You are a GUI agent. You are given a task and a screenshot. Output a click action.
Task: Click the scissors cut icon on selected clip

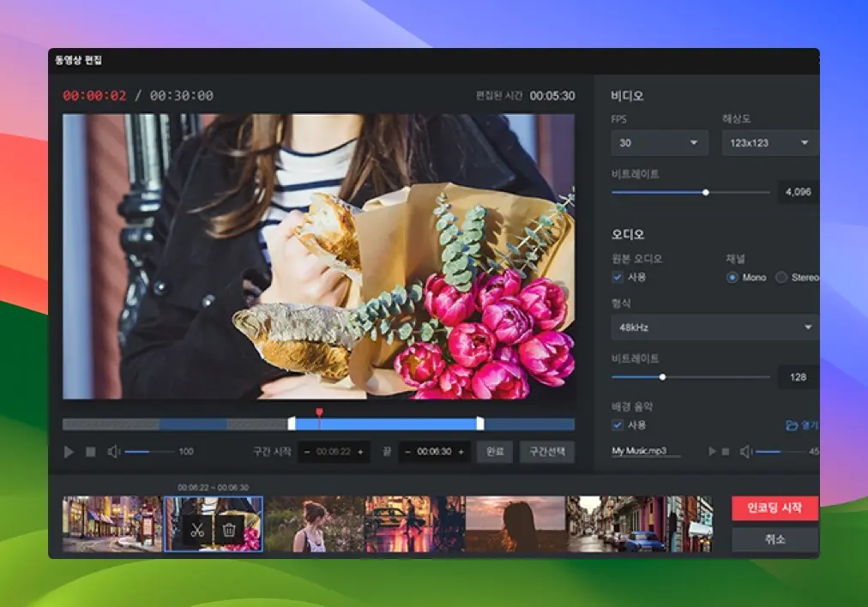coord(197,530)
